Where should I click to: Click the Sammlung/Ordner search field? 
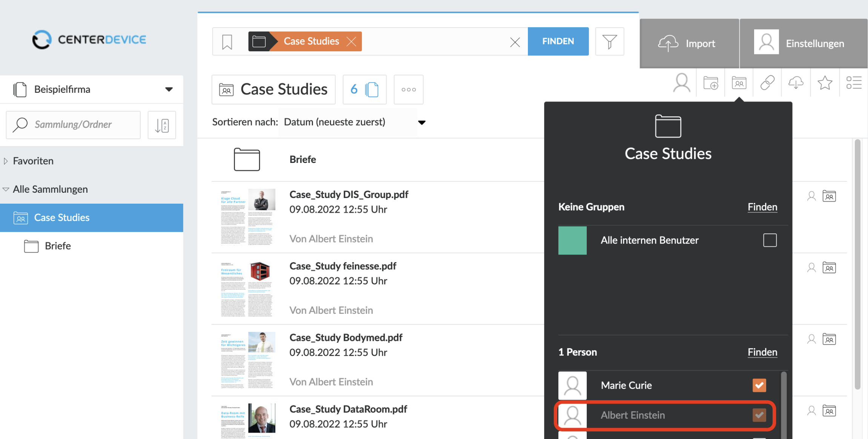click(x=73, y=124)
